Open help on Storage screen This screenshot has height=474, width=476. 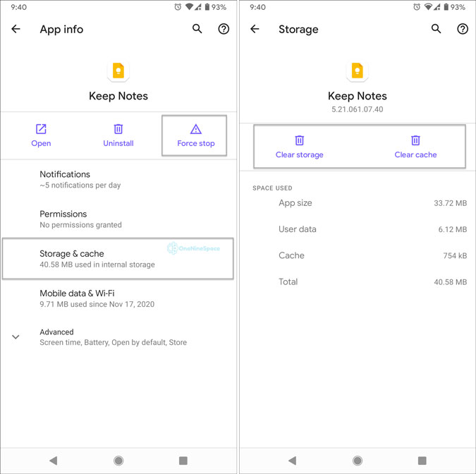463,29
